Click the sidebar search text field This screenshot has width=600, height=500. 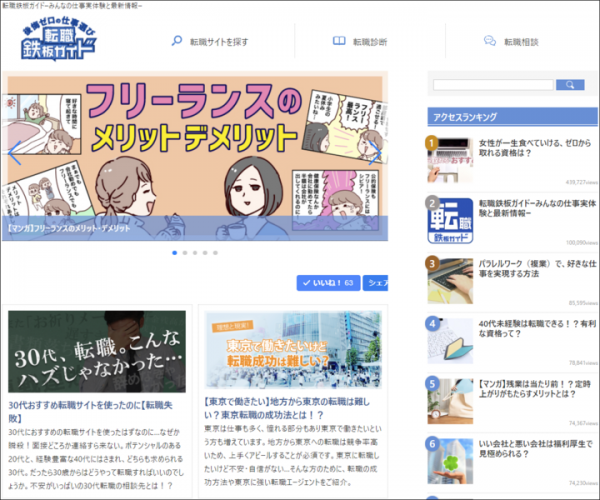480,85
